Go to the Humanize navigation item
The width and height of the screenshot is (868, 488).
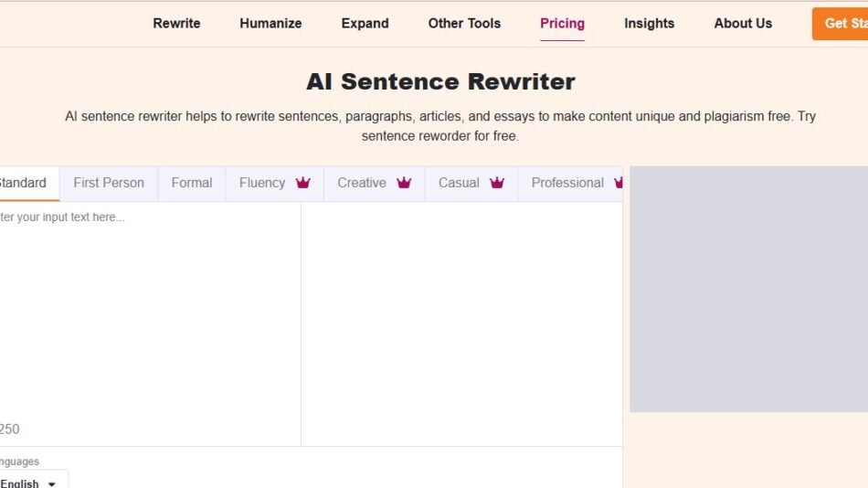(270, 24)
